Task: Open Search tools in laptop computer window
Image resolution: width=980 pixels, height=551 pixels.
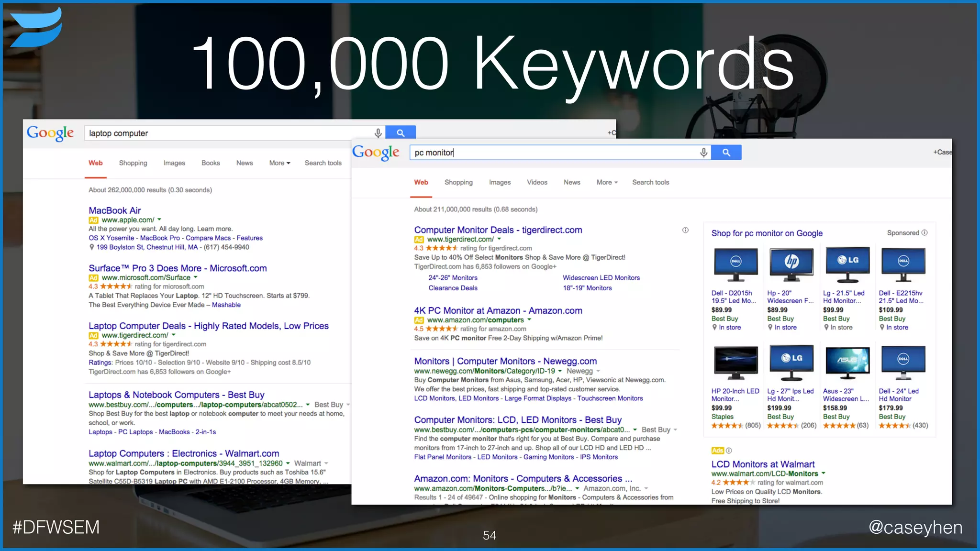Action: tap(323, 163)
